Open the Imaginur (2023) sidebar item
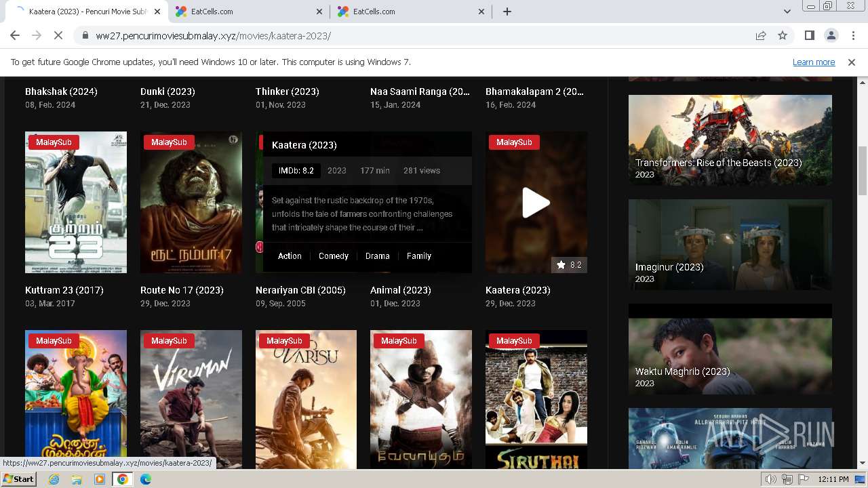Screen dimensions: 868x488 click(730, 244)
